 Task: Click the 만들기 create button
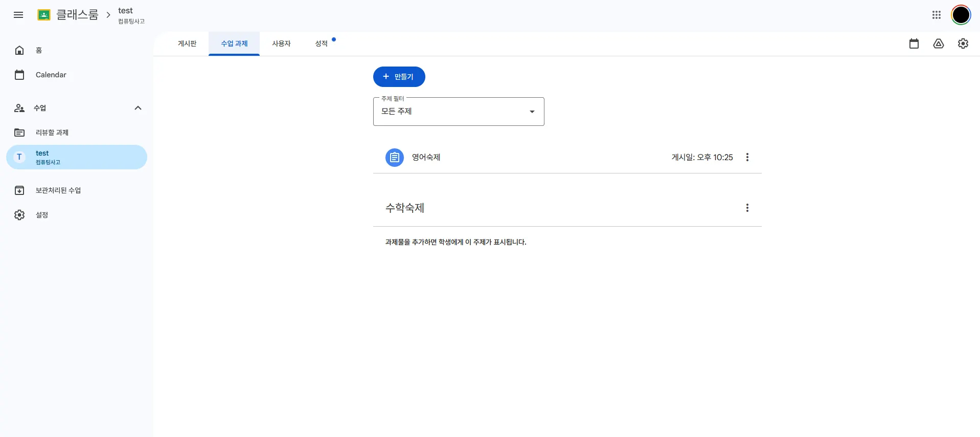[399, 77]
